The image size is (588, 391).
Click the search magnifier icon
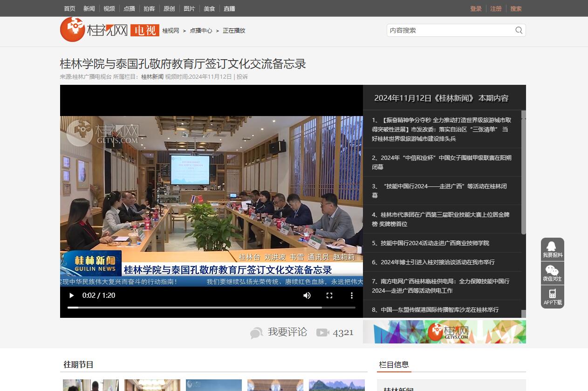519,30
